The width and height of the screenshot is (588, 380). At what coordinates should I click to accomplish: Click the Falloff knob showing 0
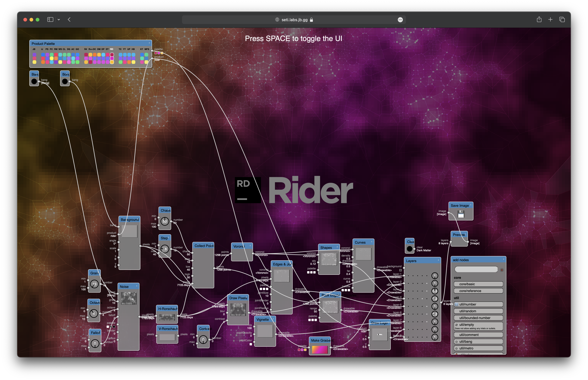tap(95, 344)
